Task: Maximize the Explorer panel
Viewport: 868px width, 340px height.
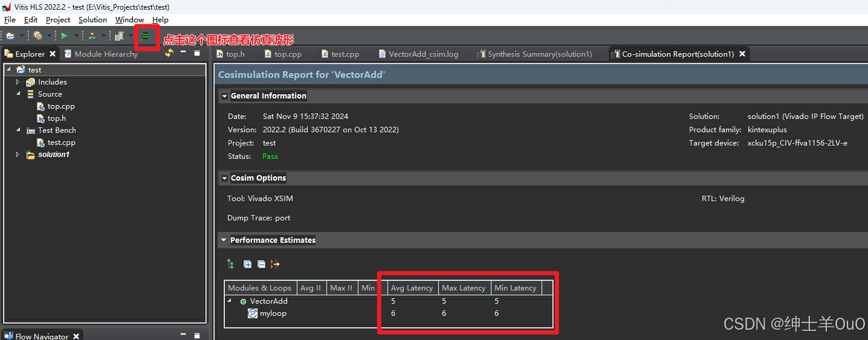Action: click(x=197, y=53)
